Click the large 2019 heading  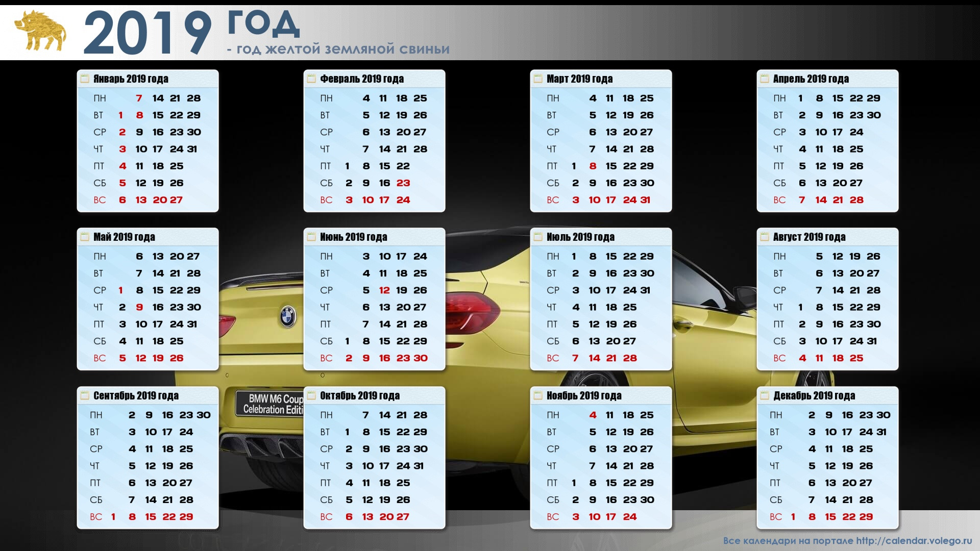click(148, 33)
